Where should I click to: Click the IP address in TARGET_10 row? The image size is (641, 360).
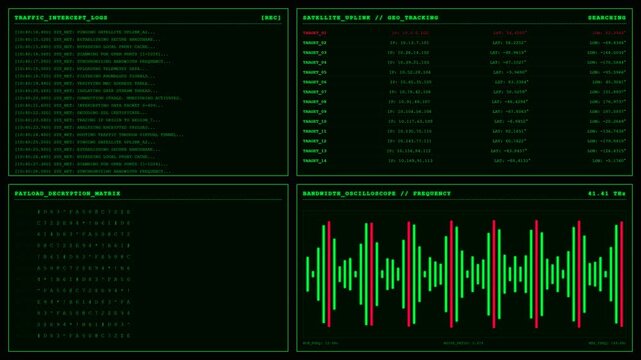click(410, 121)
